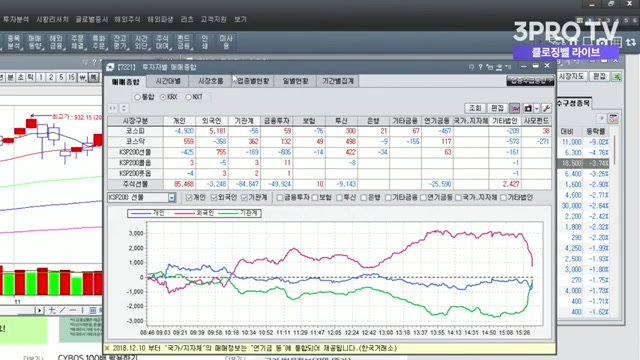Click the window icon left of [7221] title
640x360 pixels.
click(x=110, y=67)
